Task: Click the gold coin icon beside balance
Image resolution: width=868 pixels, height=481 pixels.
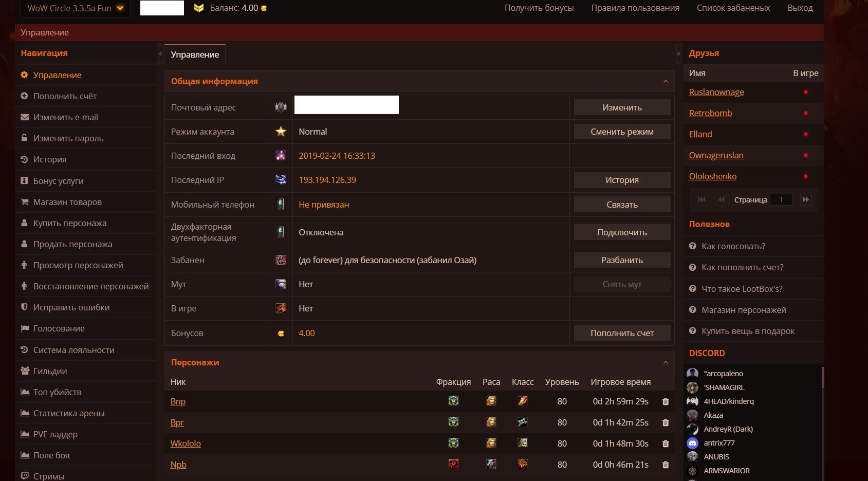Action: 264,8
